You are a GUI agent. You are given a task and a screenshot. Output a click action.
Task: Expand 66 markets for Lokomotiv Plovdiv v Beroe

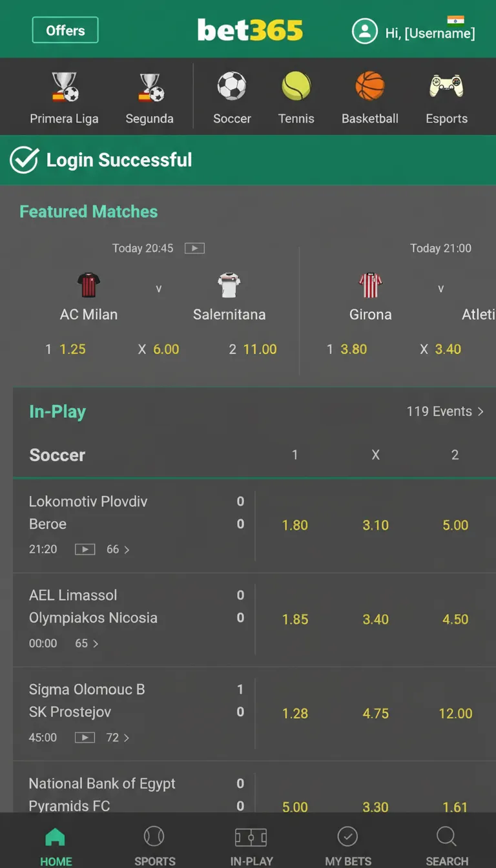click(x=118, y=550)
